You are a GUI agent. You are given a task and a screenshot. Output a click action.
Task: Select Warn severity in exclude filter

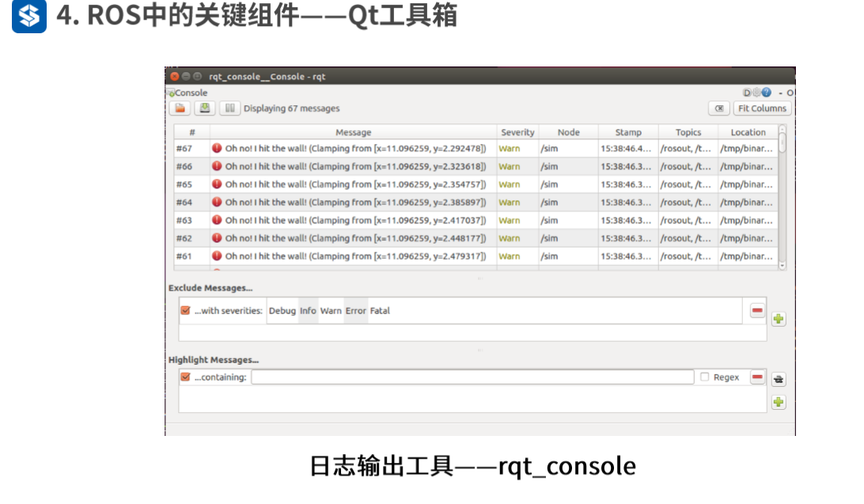coord(331,311)
